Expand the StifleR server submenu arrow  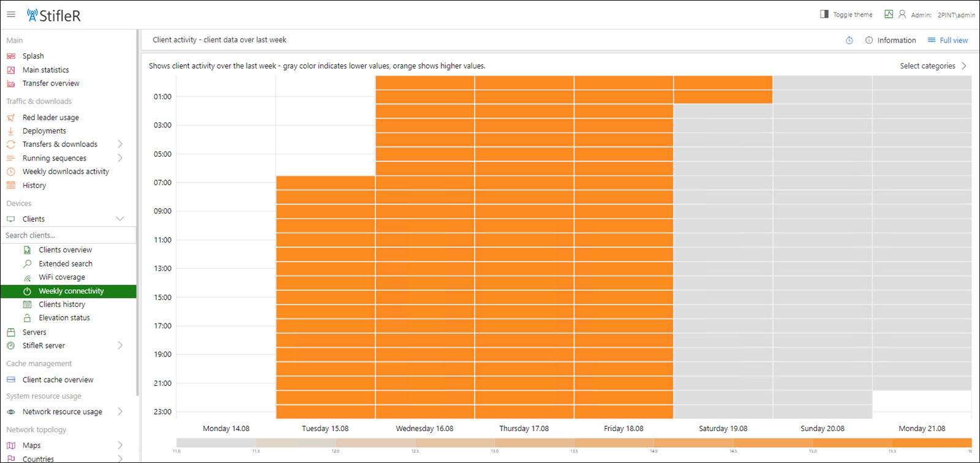click(x=120, y=345)
